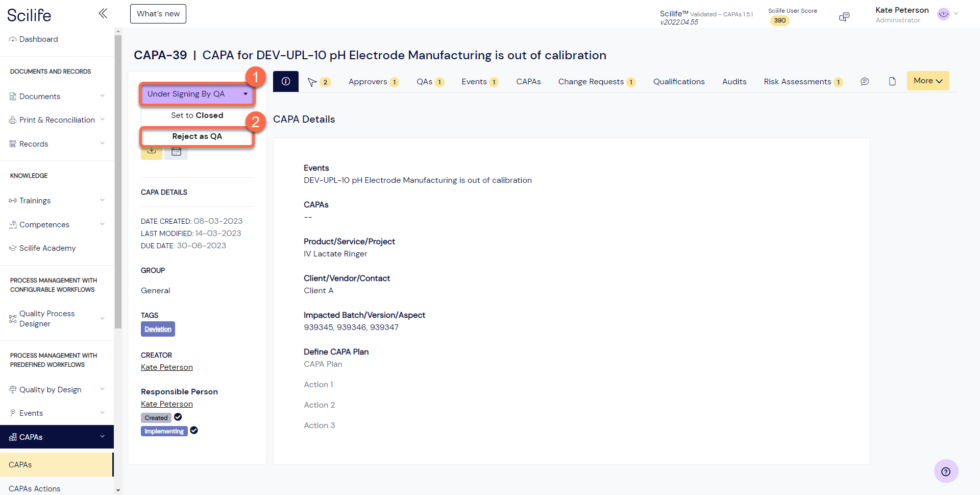Expand the Records menu chevron
This screenshot has width=980, height=495.
pyautogui.click(x=102, y=144)
